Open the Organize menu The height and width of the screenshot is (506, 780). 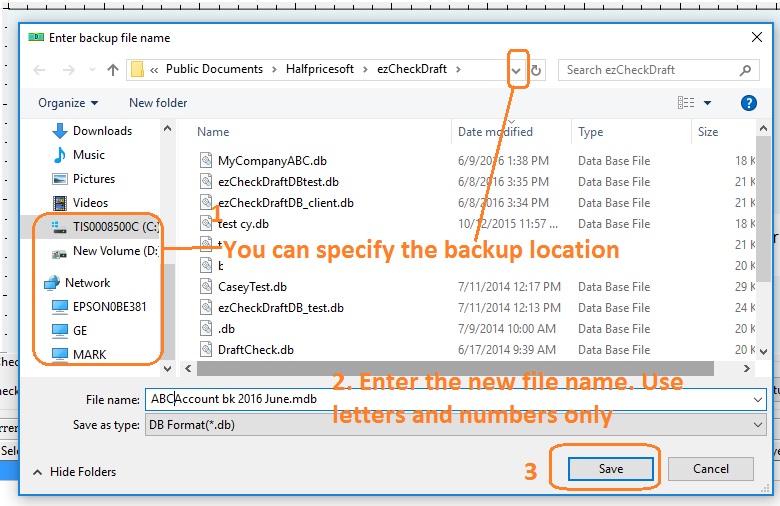(68, 103)
